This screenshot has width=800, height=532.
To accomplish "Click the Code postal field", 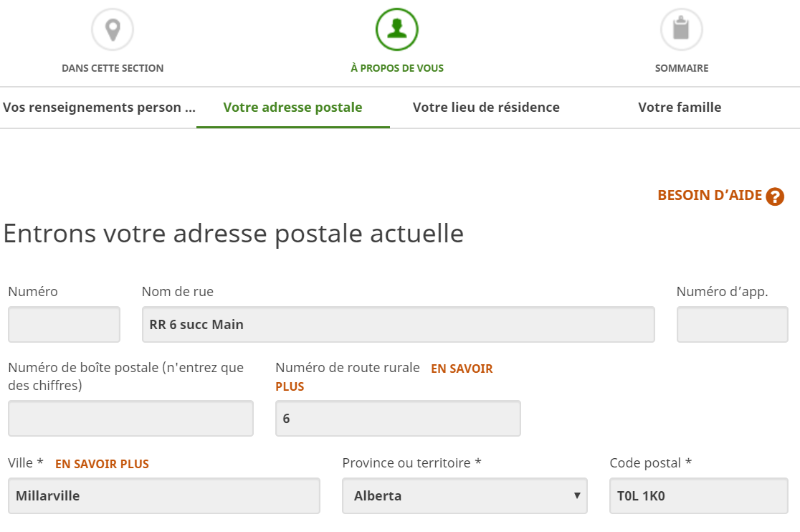I will [x=699, y=495].
